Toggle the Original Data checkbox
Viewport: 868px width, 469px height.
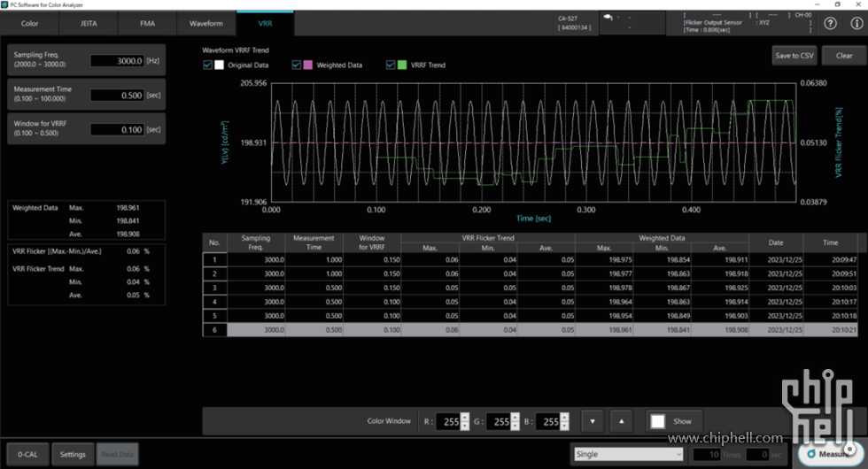coord(207,65)
